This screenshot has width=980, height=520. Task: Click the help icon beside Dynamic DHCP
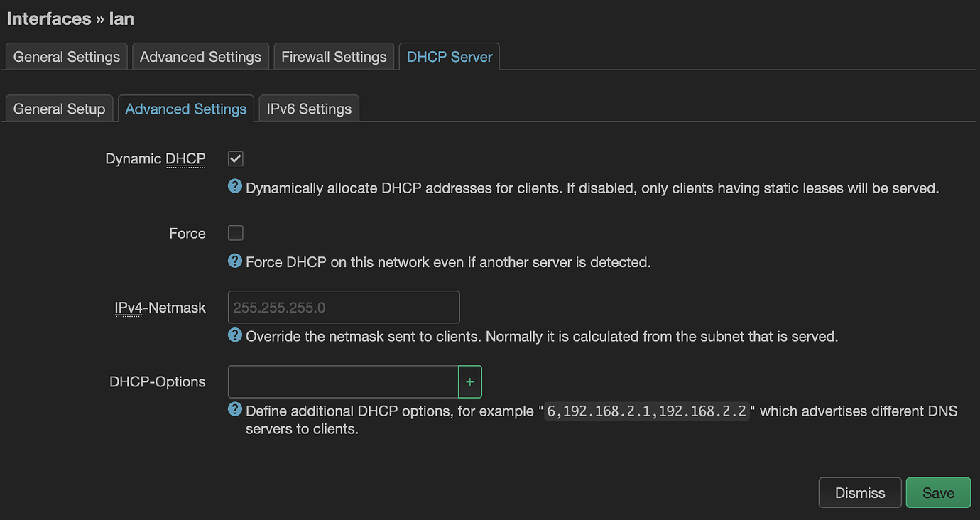click(x=234, y=186)
